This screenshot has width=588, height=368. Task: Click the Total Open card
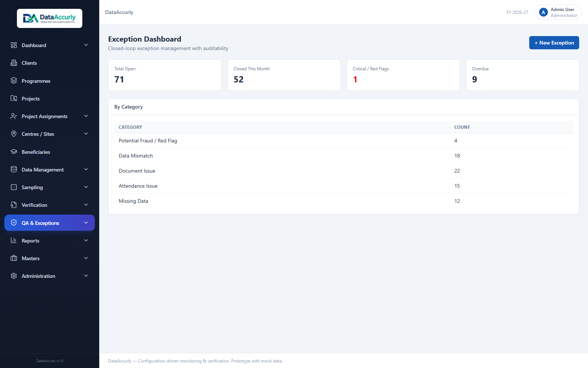(x=165, y=75)
